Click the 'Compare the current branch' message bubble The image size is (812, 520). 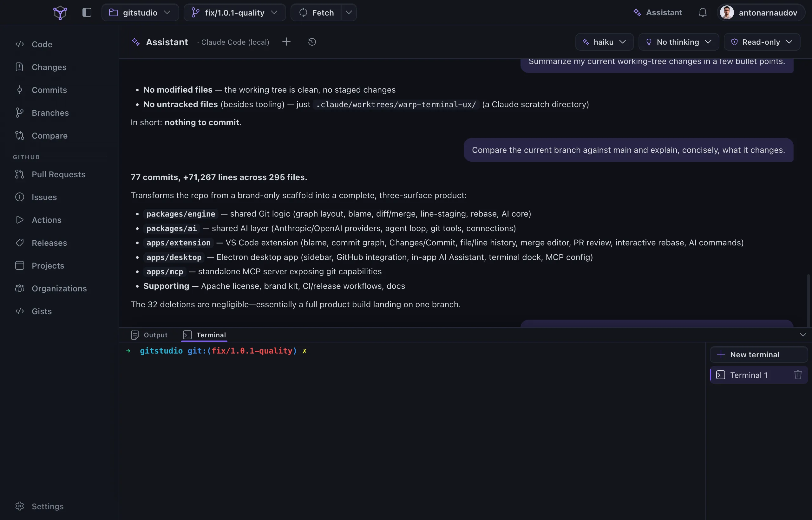tap(628, 150)
